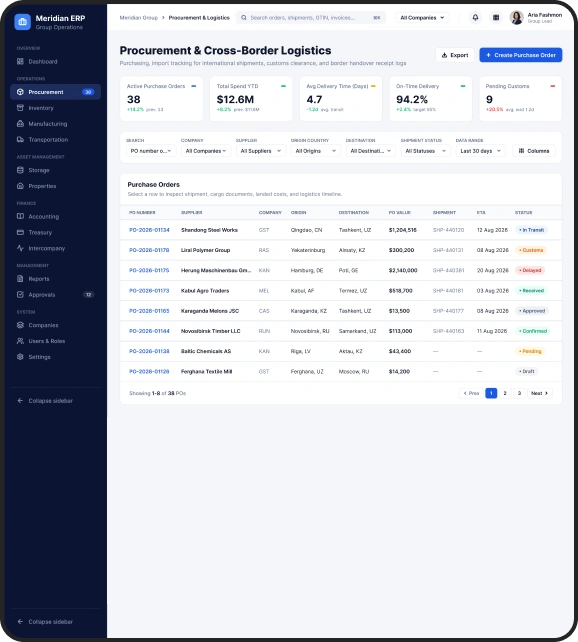Sort by the PO Value column header
Screen dimensions: 578x642
click(400, 212)
